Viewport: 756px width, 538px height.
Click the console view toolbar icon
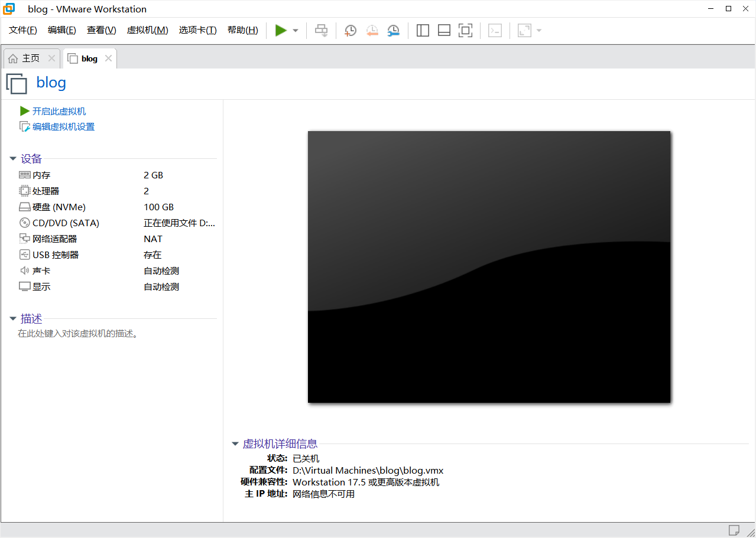click(x=495, y=31)
